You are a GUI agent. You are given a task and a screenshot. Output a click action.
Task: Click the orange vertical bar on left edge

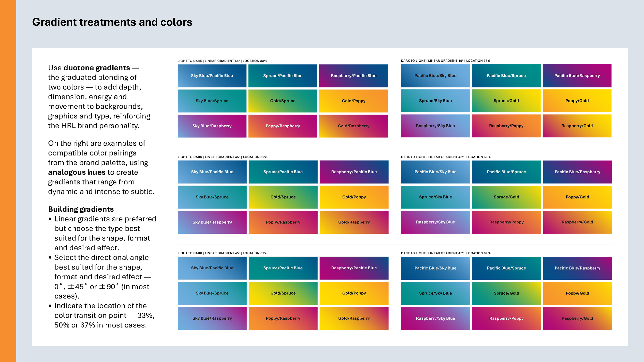click(x=8, y=181)
